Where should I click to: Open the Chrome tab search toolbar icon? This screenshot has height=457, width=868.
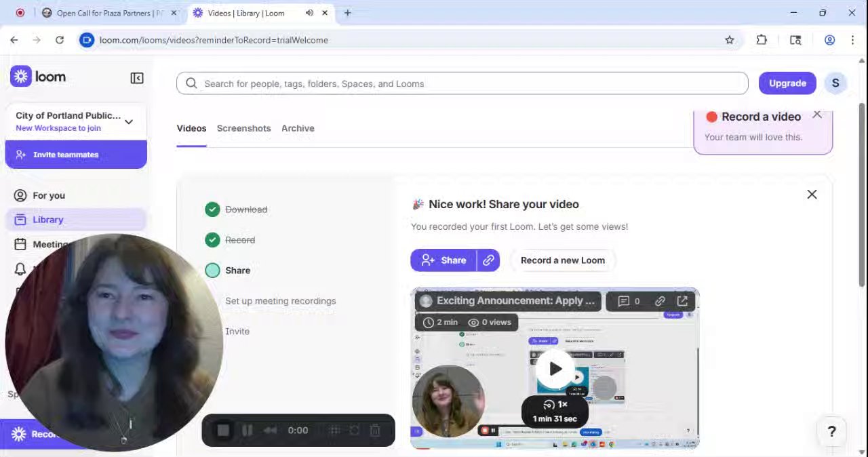click(x=795, y=40)
